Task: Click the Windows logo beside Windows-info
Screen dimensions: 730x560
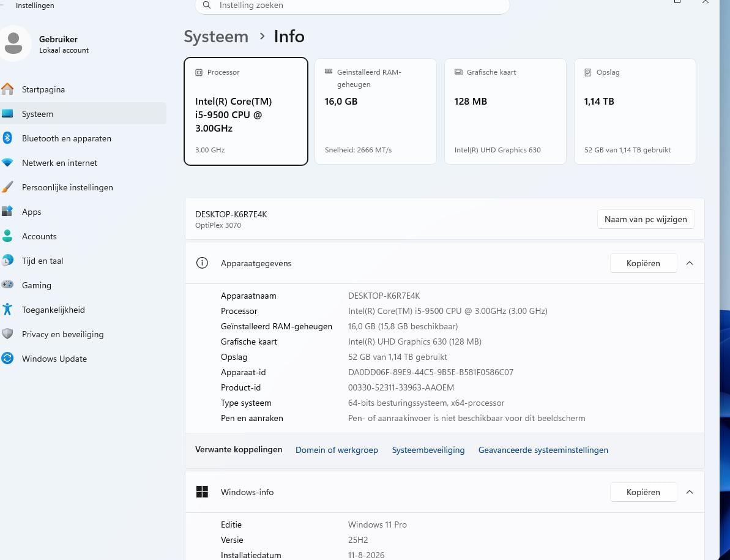Action: (202, 491)
